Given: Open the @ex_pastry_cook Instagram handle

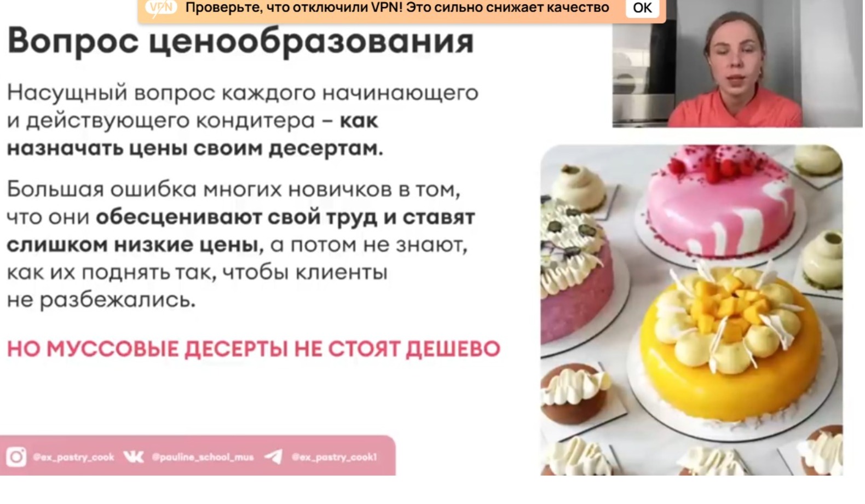Looking at the screenshot, I should pyautogui.click(x=73, y=457).
